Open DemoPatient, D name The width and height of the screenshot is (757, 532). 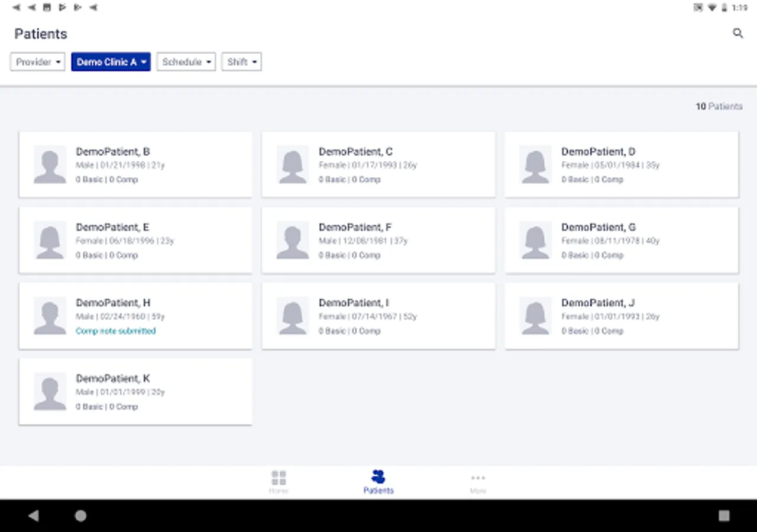pos(599,152)
